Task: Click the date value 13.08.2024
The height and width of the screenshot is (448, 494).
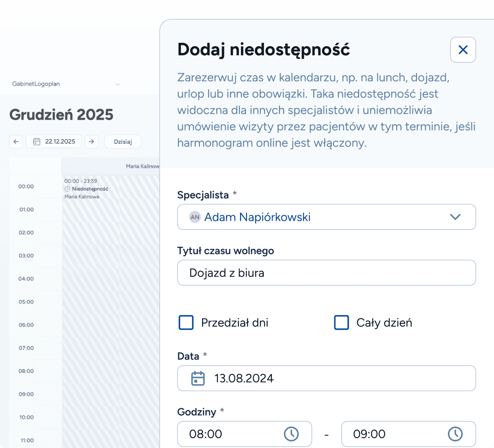Action: click(x=244, y=378)
